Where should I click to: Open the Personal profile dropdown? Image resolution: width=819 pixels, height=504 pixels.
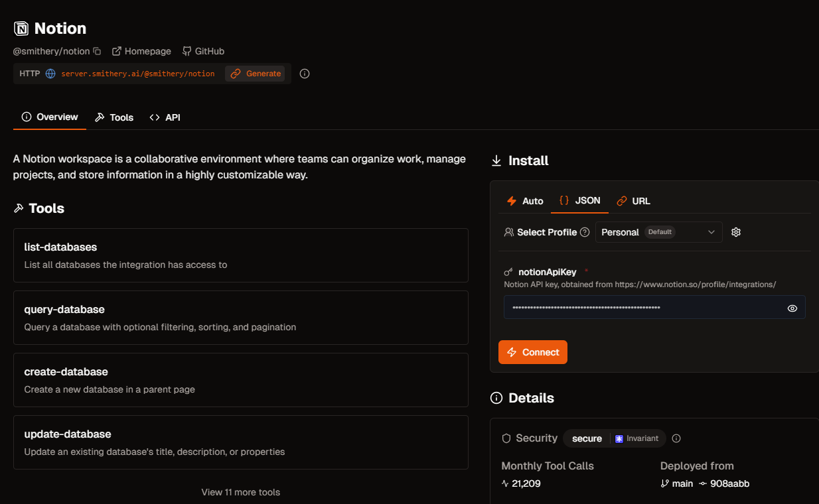pos(658,232)
